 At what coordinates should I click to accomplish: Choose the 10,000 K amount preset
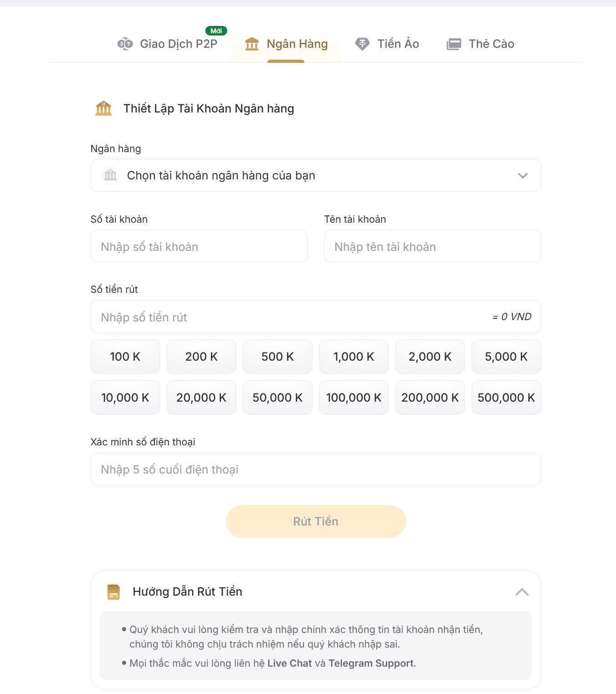[x=125, y=398]
